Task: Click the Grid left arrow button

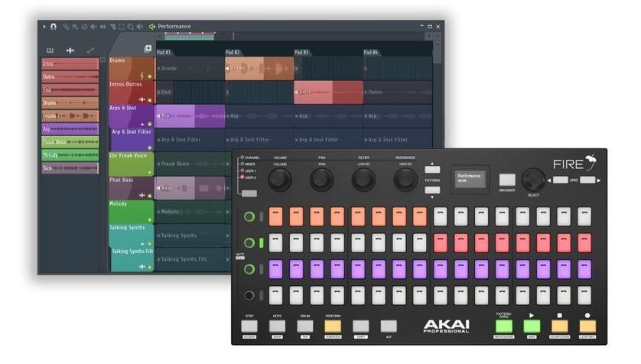Action: coord(561,180)
